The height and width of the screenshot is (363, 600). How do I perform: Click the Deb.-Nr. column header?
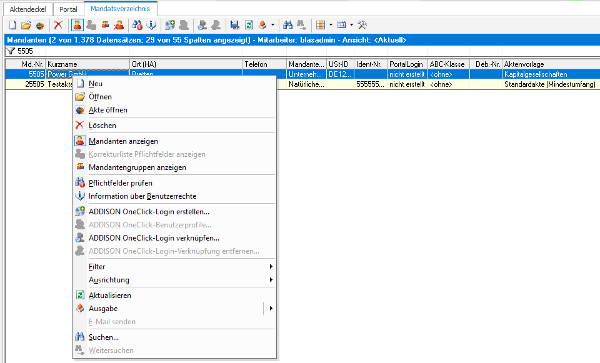486,64
